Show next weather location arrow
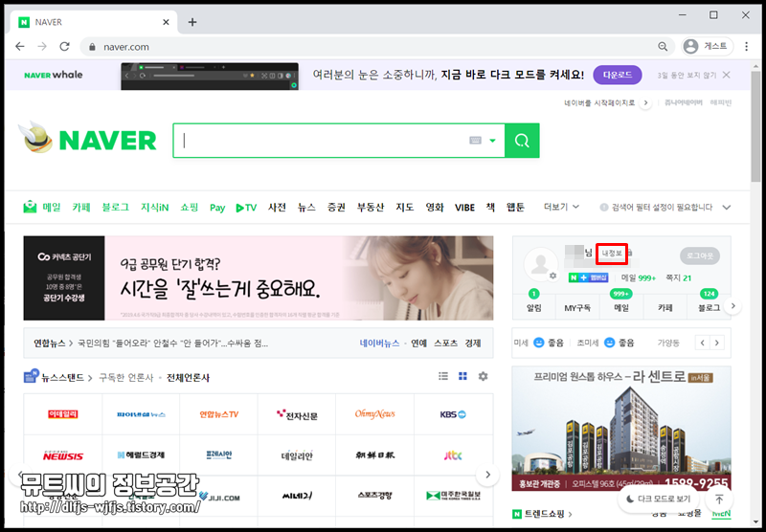 (x=716, y=343)
